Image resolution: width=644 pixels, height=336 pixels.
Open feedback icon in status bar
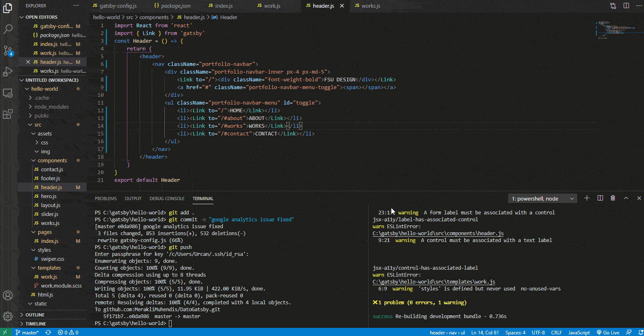point(629,332)
